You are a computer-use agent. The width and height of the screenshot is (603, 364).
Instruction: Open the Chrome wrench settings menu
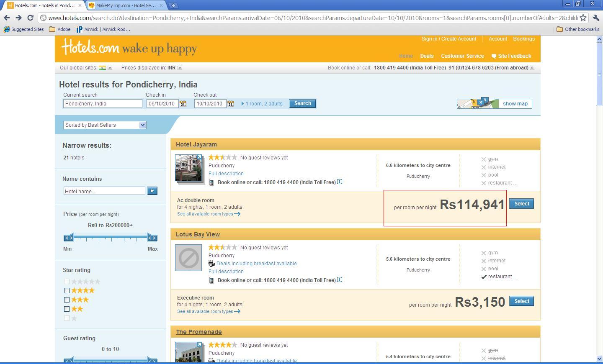click(596, 18)
